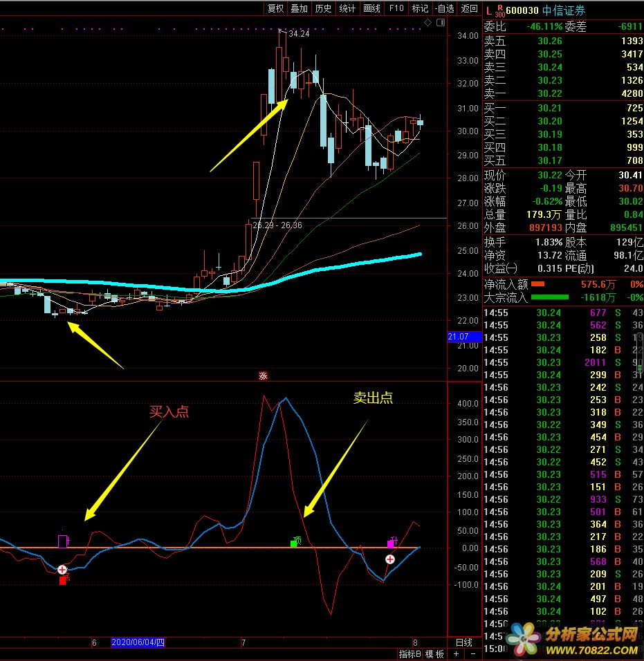Click the 卖五 row price 30.26
The height and width of the screenshot is (661, 644).
click(550, 41)
